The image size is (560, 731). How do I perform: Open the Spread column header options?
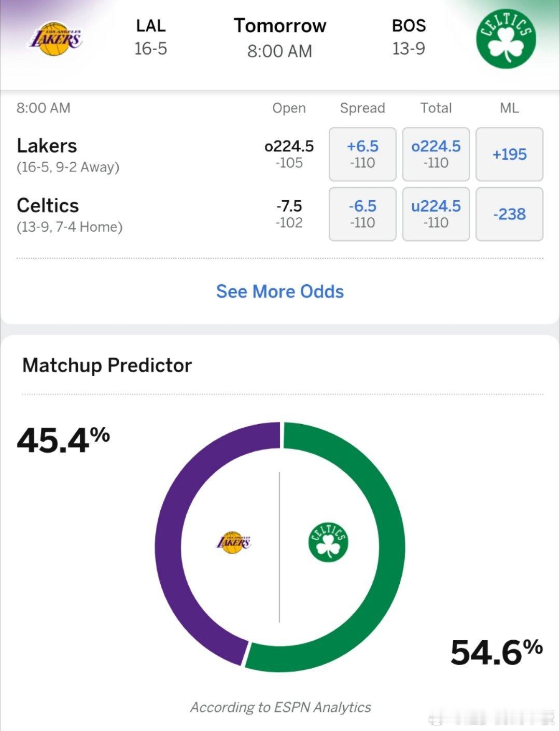tap(362, 108)
